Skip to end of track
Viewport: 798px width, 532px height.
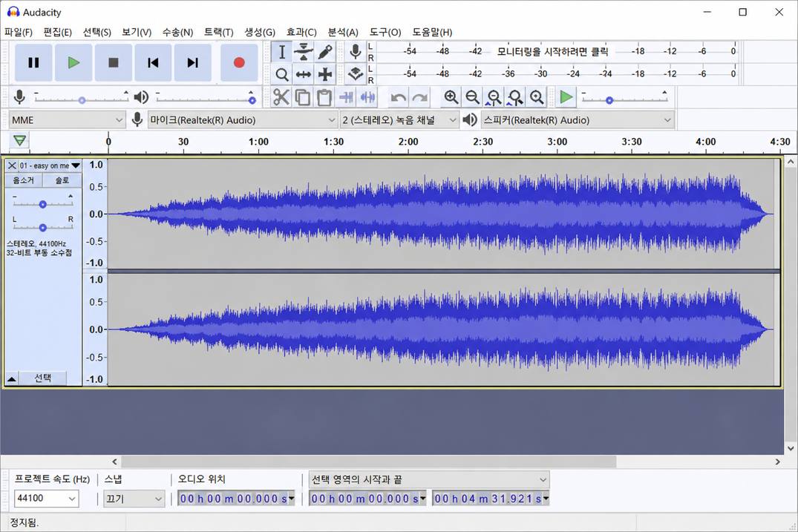pyautogui.click(x=193, y=62)
